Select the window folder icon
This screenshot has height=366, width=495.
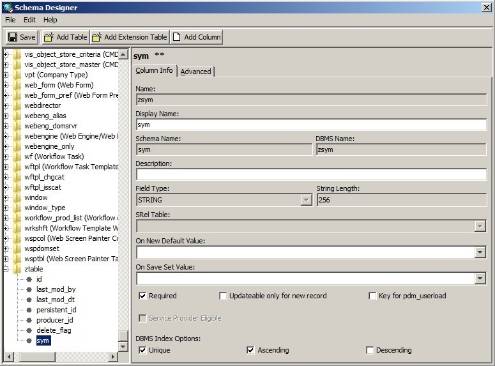click(17, 198)
